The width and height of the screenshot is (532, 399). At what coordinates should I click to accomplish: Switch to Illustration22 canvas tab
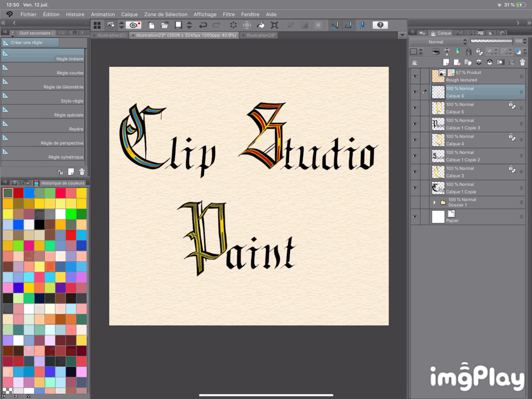(111, 35)
